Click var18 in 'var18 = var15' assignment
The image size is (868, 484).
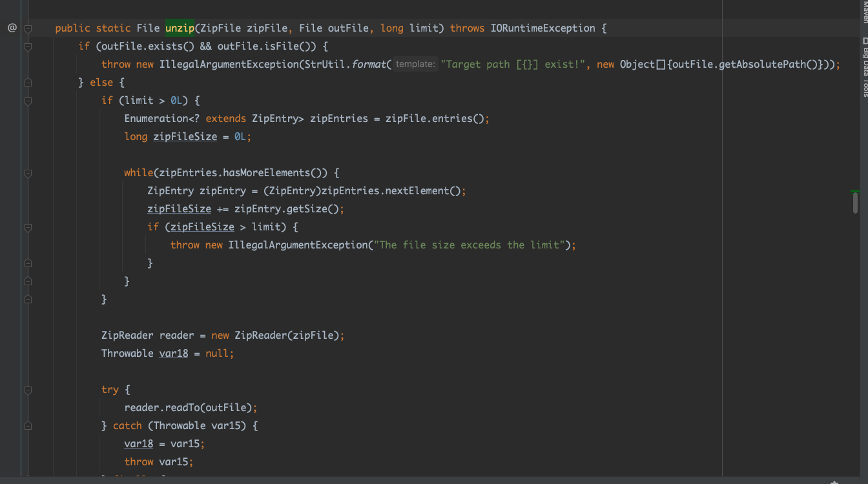(139, 443)
